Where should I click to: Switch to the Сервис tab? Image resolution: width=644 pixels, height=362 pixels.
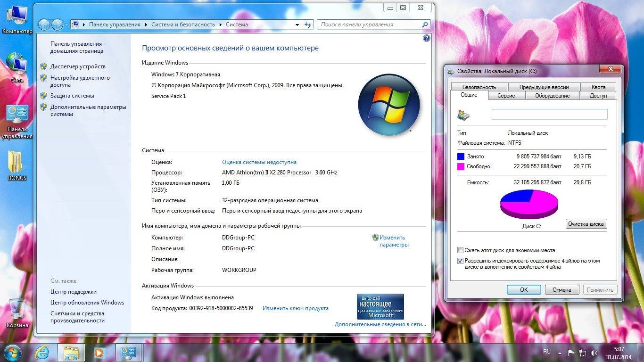506,96
